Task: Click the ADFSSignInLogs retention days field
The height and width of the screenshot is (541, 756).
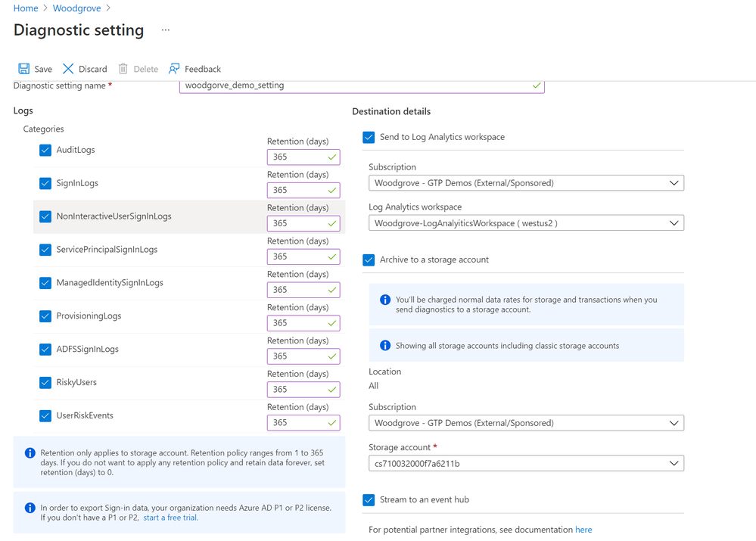Action: [x=303, y=356]
